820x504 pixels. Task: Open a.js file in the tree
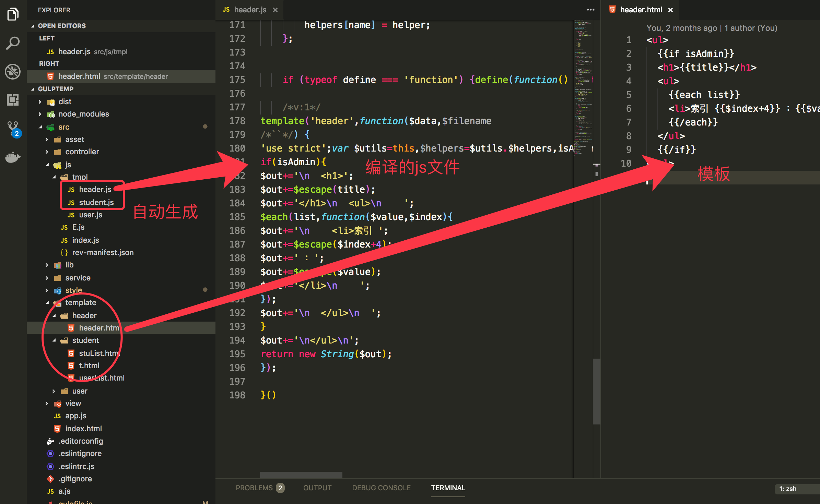pos(121,491)
